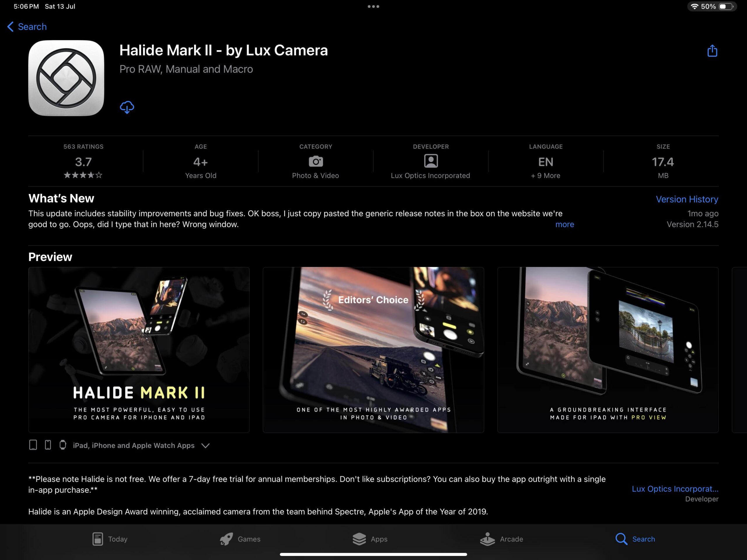Tap the 'Please note Halide is not free' paragraph
This screenshot has width=747, height=560.
pos(317,484)
